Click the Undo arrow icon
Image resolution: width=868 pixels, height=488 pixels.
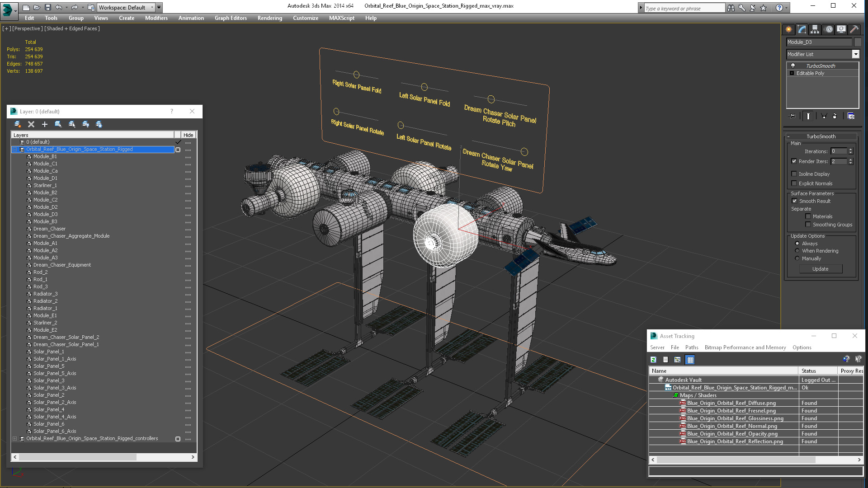coord(59,7)
